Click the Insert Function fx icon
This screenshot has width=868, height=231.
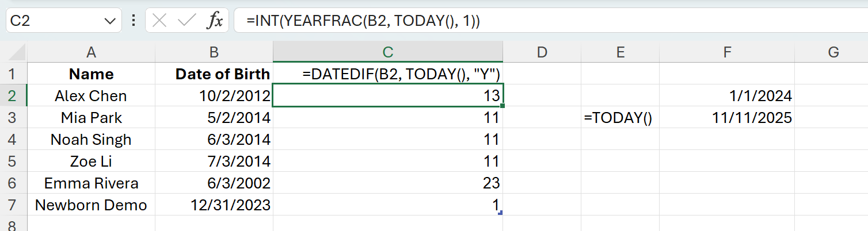214,21
